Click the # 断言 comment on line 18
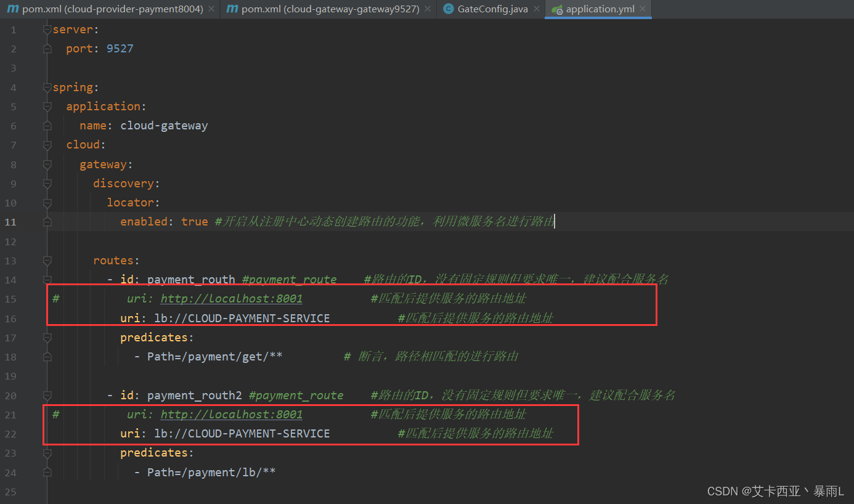Screen dimensions: 854x504 point(431,357)
